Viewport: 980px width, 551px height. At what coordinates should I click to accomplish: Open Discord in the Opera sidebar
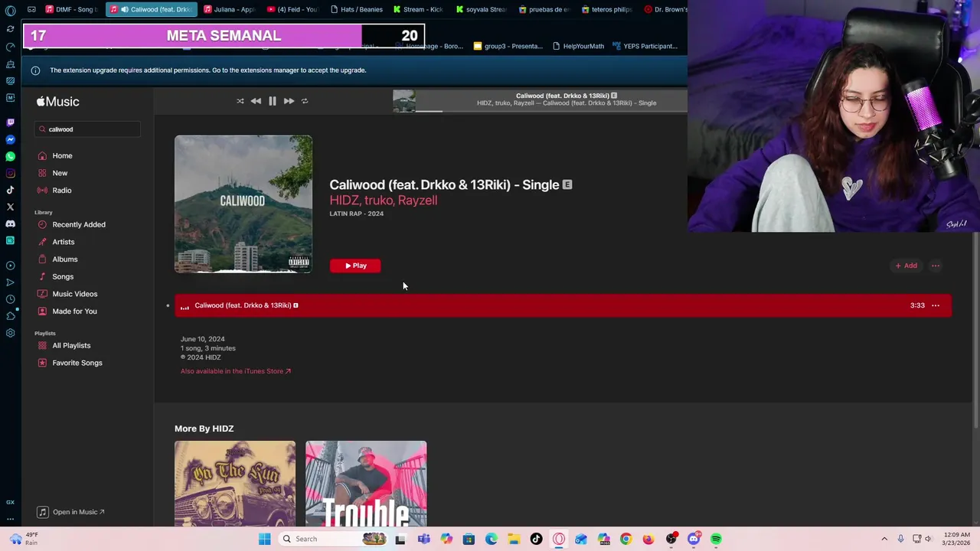click(x=10, y=224)
